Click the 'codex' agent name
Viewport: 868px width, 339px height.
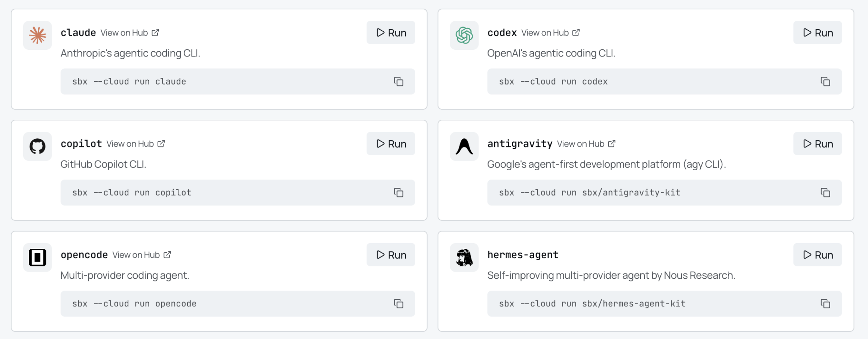point(502,33)
